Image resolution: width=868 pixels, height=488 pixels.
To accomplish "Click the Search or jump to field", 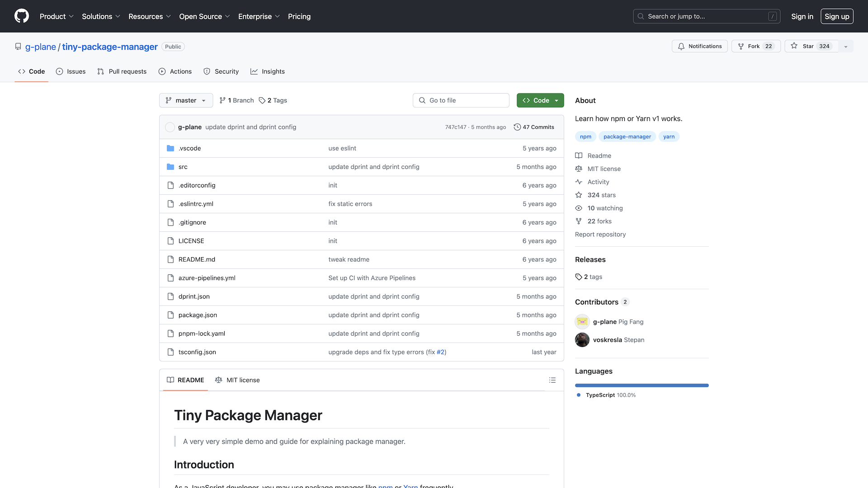I will click(x=707, y=16).
